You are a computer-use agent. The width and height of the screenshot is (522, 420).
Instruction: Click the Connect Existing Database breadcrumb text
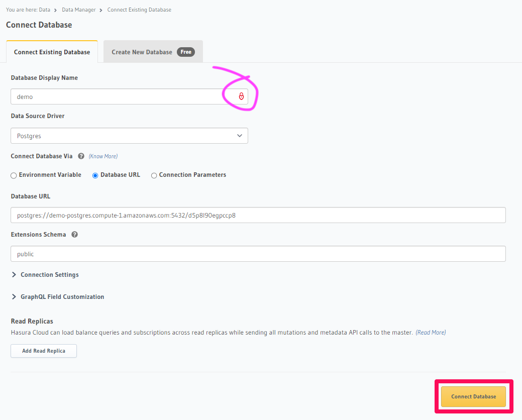(139, 10)
